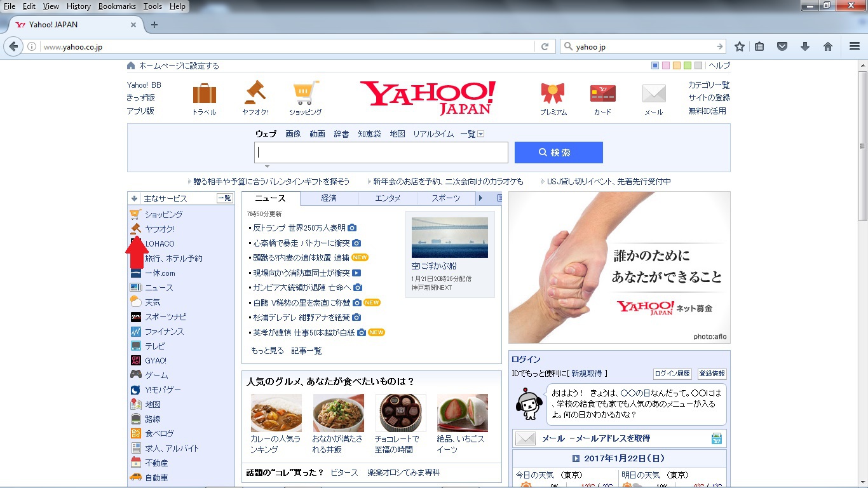Click the home icon beside ホームページに設定する

131,65
